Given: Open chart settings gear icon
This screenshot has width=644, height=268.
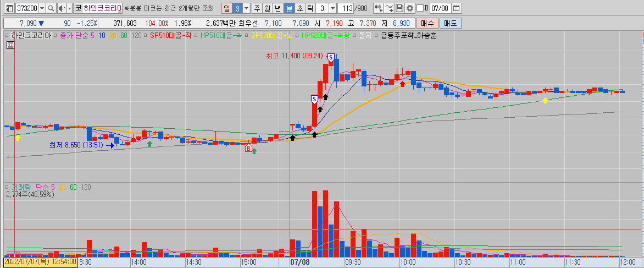Looking at the screenshot, I should click(x=409, y=8).
